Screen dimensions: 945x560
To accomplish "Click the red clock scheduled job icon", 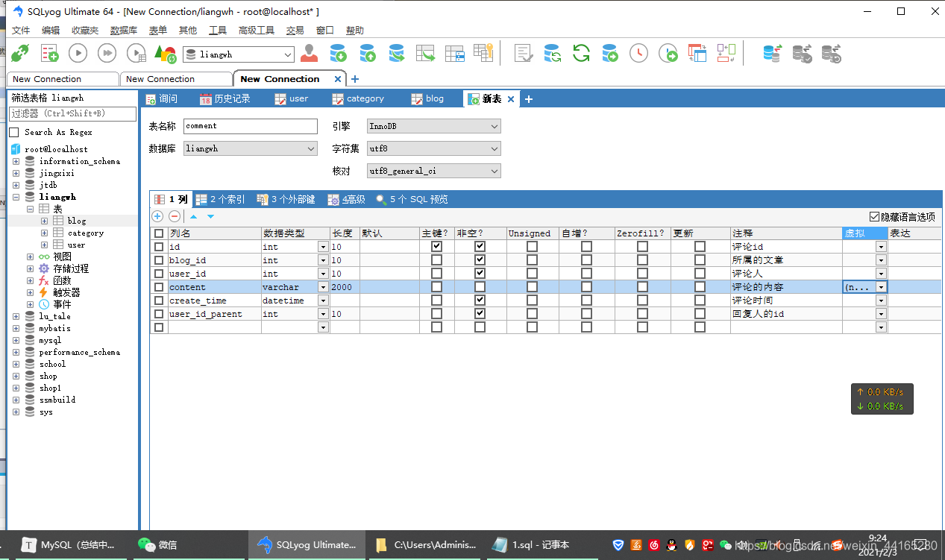I will click(x=638, y=53).
